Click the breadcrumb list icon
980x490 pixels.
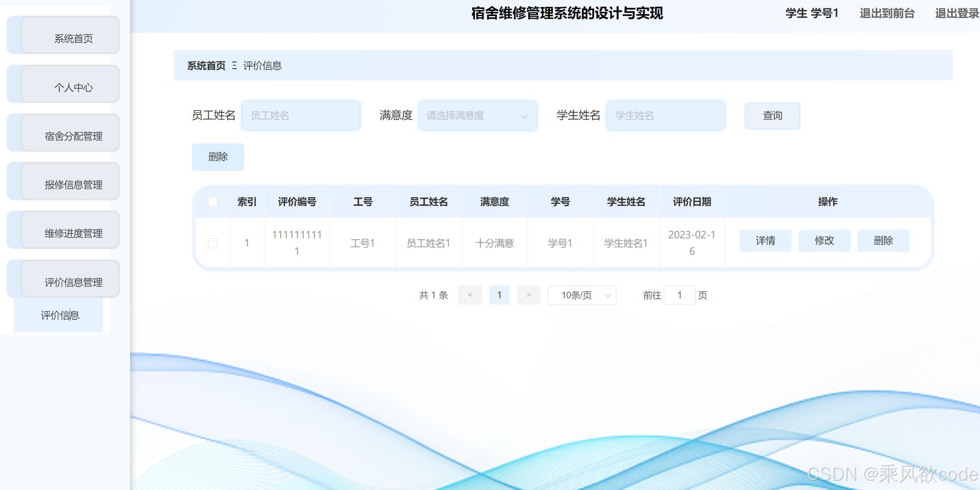click(235, 65)
